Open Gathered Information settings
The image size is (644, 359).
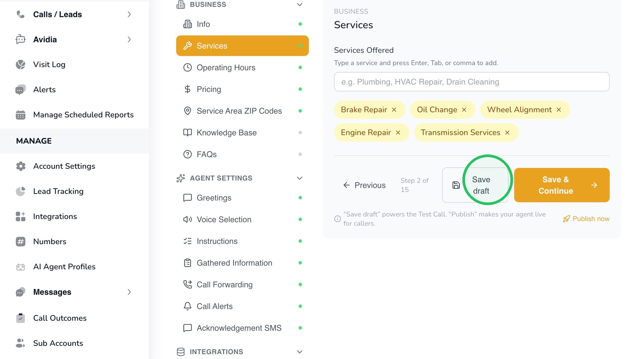(x=243, y=263)
